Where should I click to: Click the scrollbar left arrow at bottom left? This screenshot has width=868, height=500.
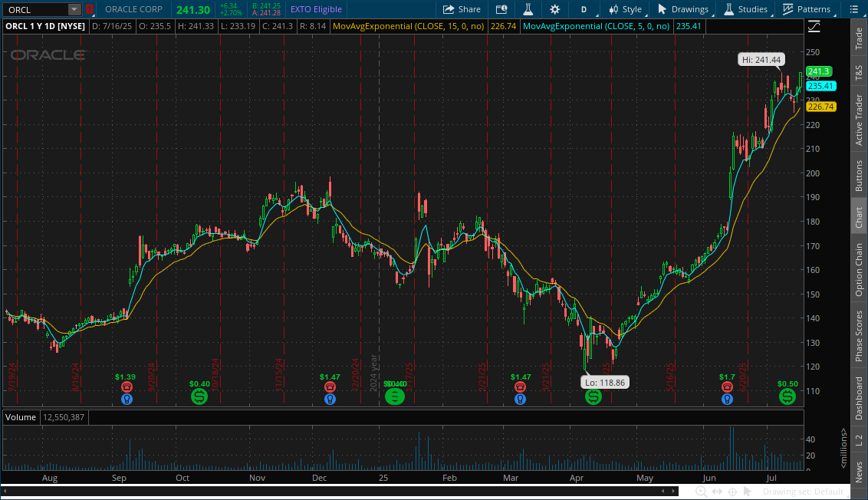tap(5, 491)
